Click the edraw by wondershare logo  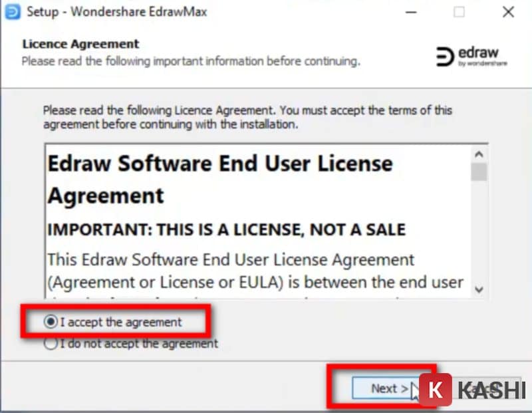[471, 57]
